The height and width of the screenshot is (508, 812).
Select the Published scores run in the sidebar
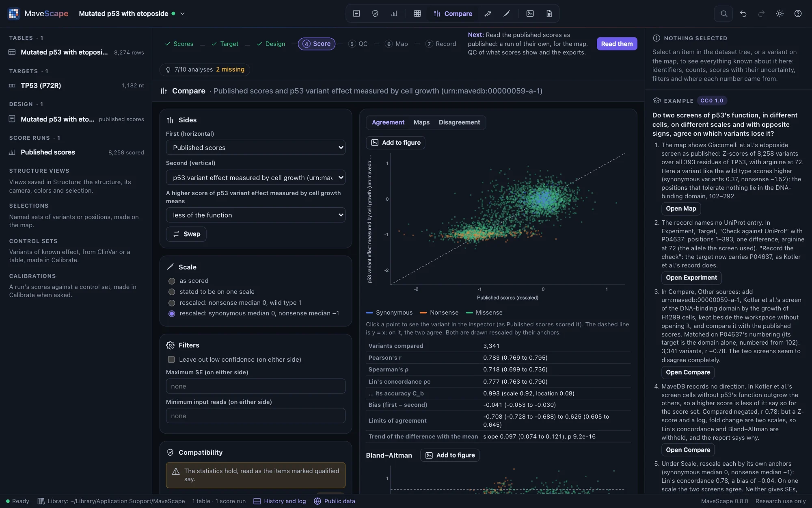[x=76, y=152]
